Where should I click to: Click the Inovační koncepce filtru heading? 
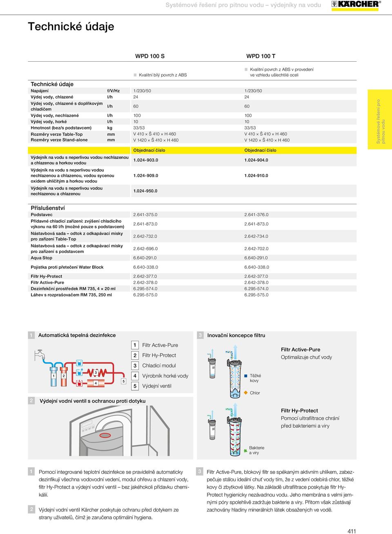click(236, 335)
